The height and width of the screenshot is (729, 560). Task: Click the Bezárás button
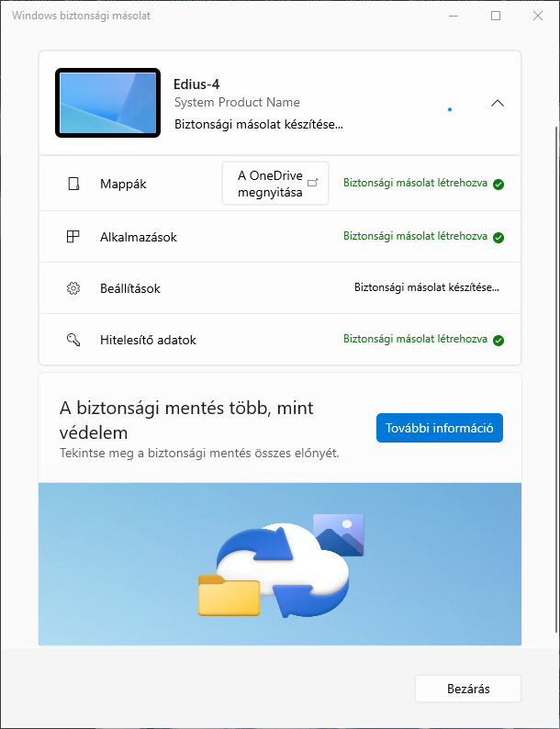click(467, 689)
